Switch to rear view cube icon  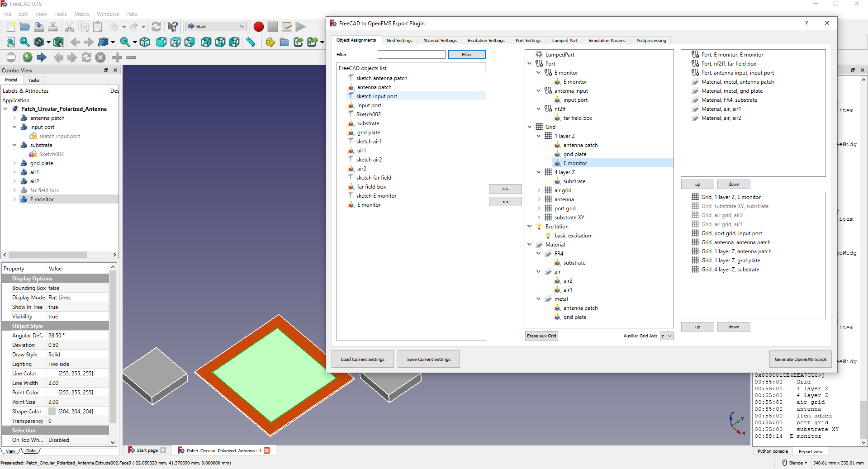[x=206, y=43]
